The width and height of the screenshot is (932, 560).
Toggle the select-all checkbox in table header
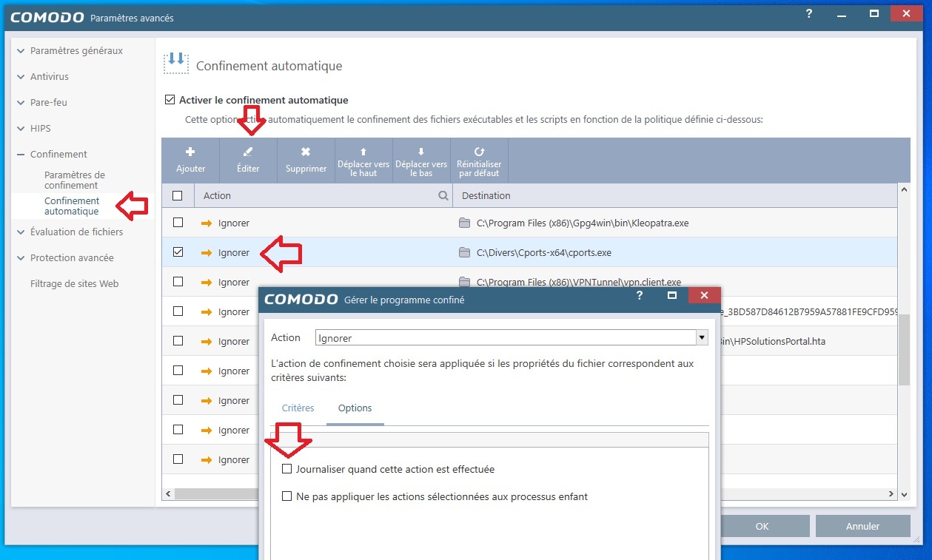tap(178, 196)
